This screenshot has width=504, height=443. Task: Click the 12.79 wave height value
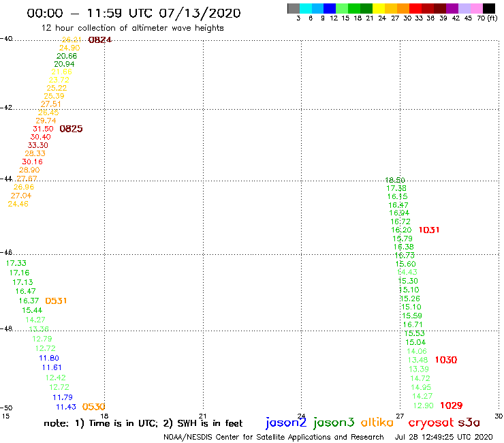point(42,339)
